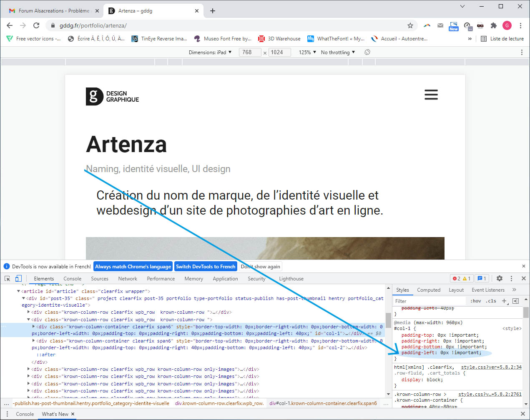Open Chrome three-dot main menu

click(520, 25)
